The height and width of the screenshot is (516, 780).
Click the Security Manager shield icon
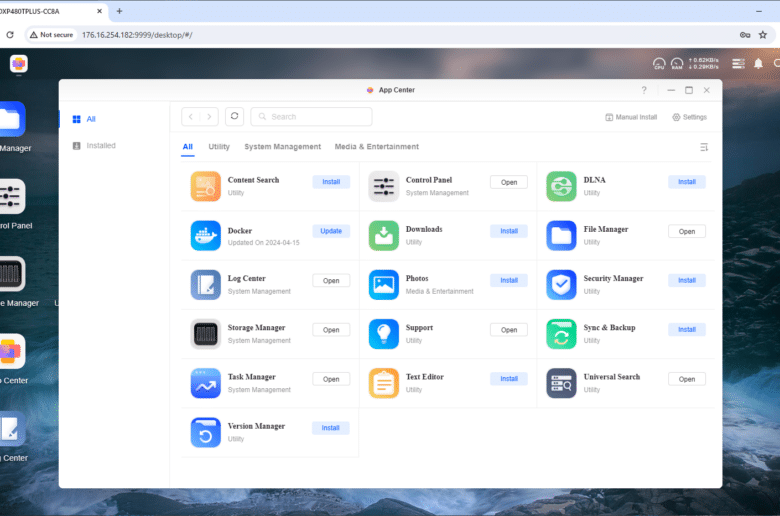coord(561,285)
